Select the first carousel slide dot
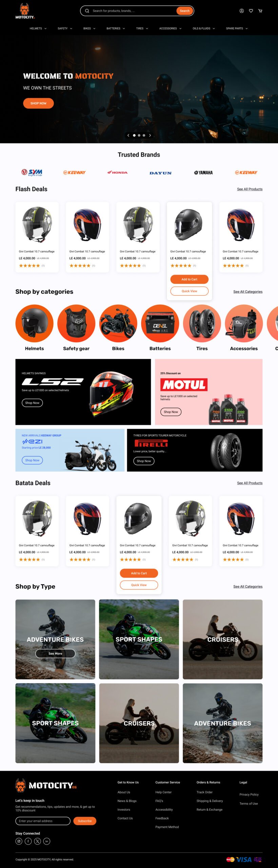Screen dimensions: 278x868 click(x=134, y=135)
